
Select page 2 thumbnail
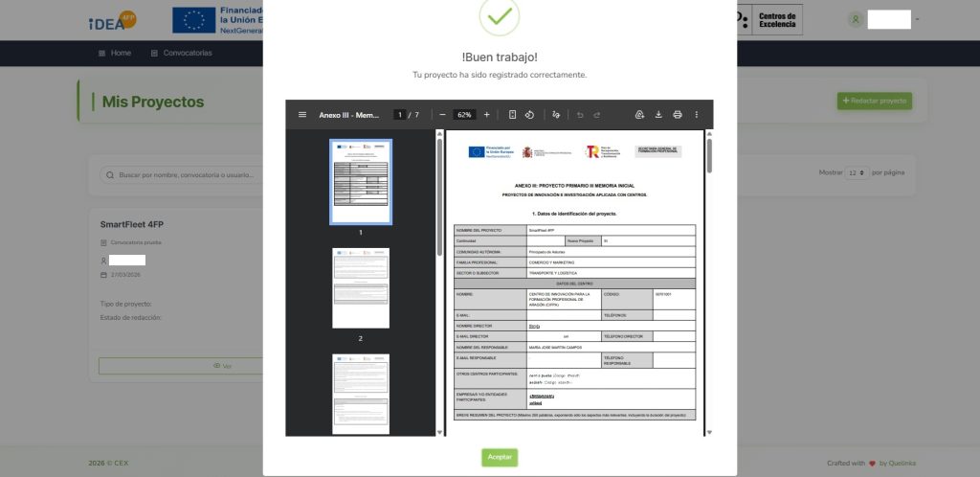pyautogui.click(x=361, y=287)
